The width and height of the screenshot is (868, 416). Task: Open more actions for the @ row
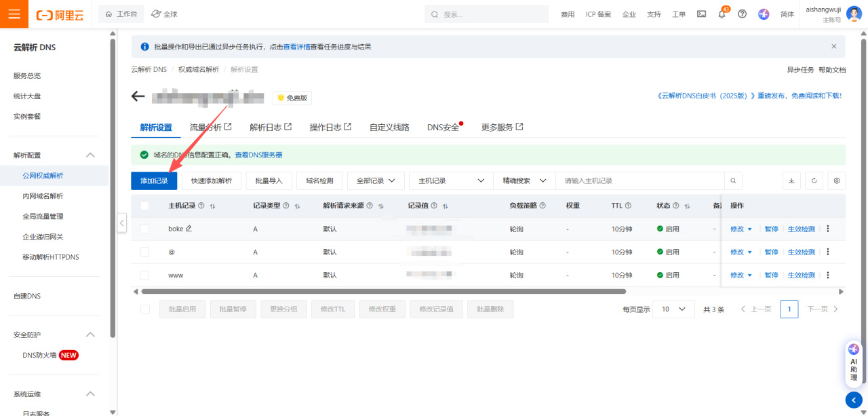[x=828, y=252]
